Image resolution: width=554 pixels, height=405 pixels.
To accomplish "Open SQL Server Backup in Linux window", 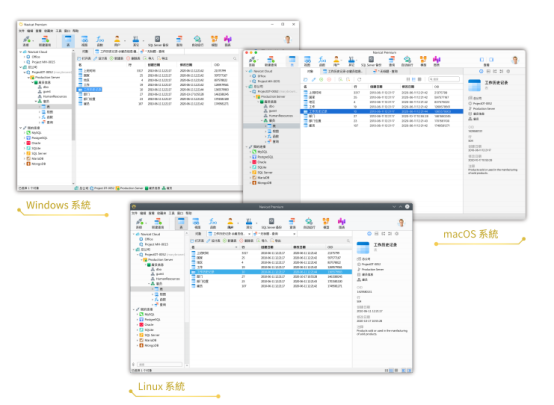I will [271, 222].
